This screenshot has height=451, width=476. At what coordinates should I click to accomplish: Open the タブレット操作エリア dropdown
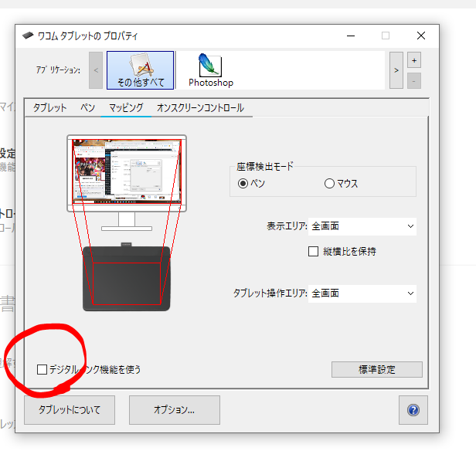pyautogui.click(x=362, y=293)
